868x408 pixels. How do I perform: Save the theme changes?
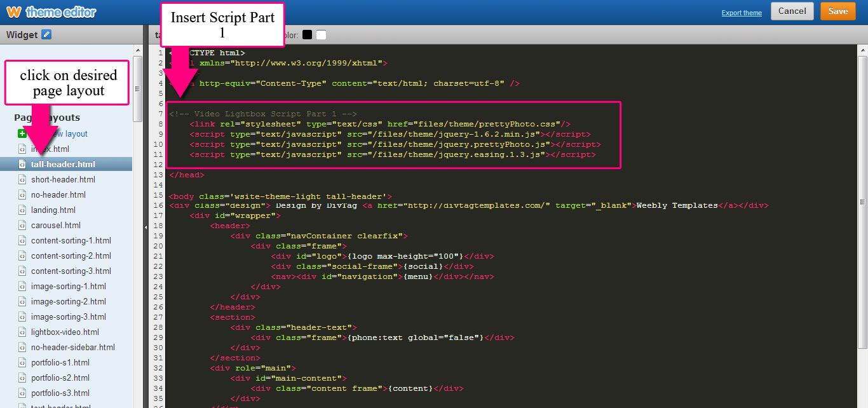[x=838, y=11]
